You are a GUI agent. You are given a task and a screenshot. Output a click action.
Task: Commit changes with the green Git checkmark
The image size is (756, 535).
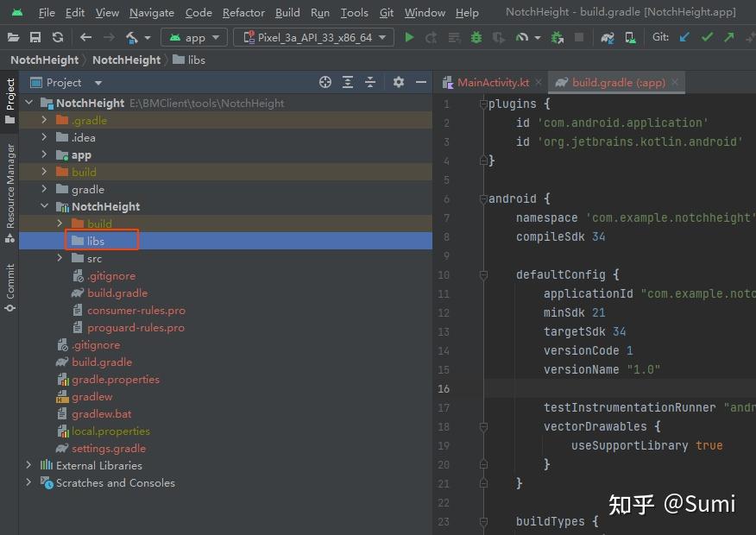point(706,37)
